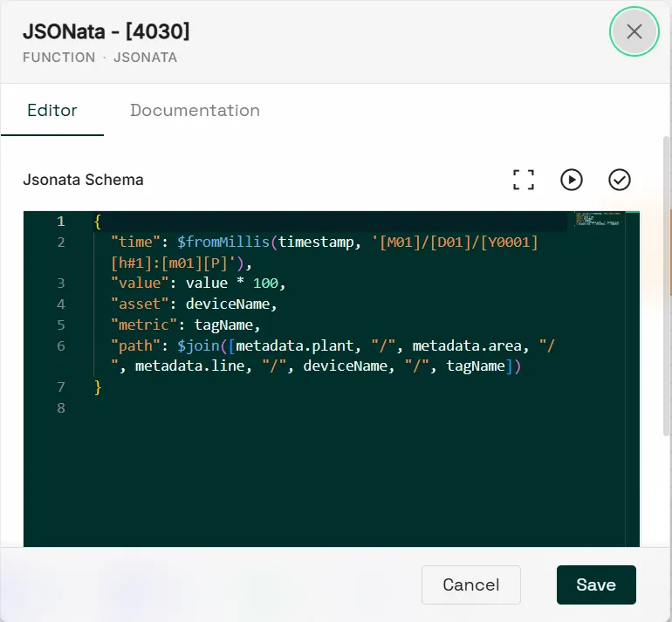The width and height of the screenshot is (672, 622).
Task: Click the Jsonata Schema label
Action: 83,180
